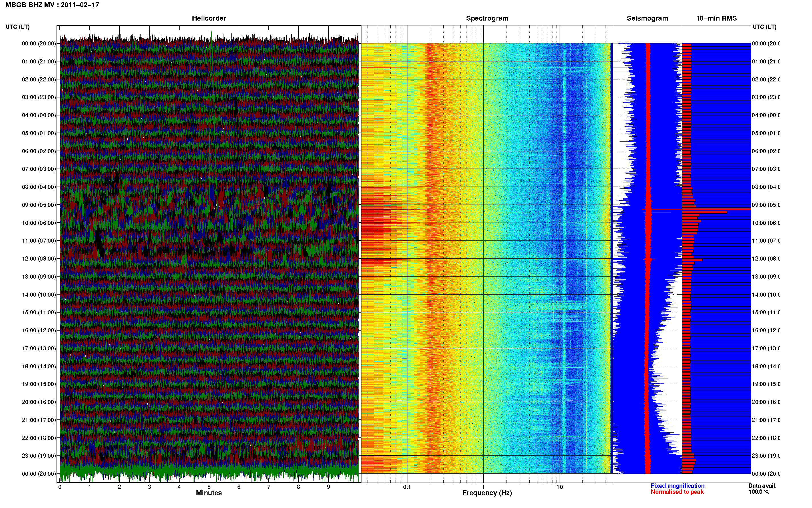Click minute 0 tick label on helicorder axis

point(60,487)
